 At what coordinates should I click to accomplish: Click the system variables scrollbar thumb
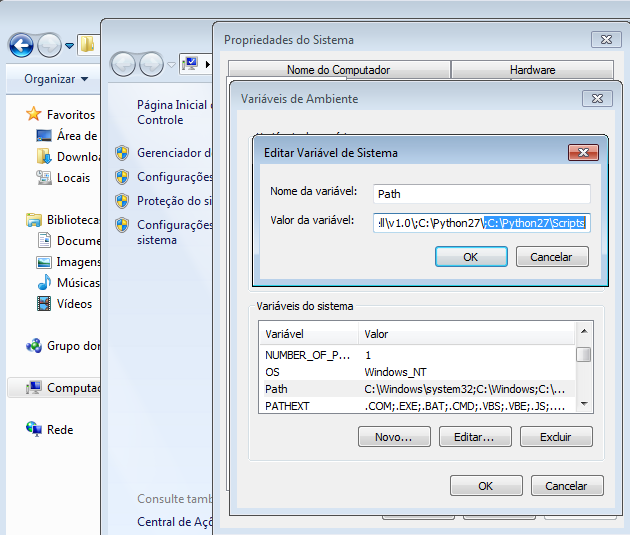583,354
